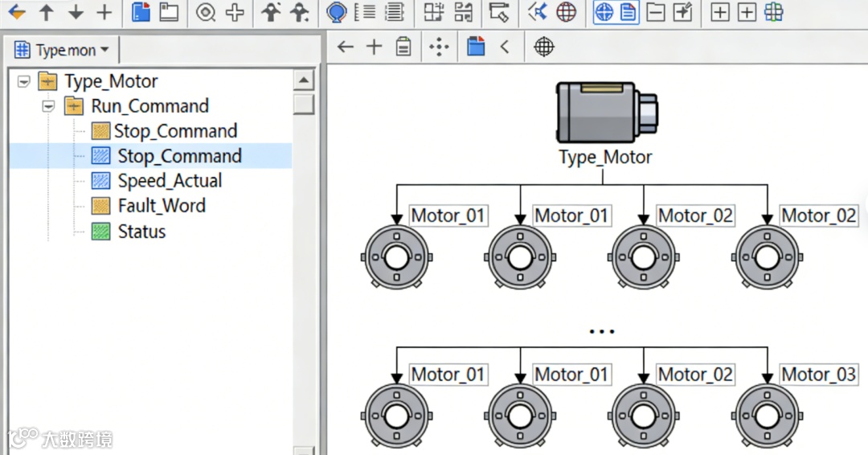Click the ellipsis between motor rows
The height and width of the screenshot is (455, 868).
coord(602,331)
